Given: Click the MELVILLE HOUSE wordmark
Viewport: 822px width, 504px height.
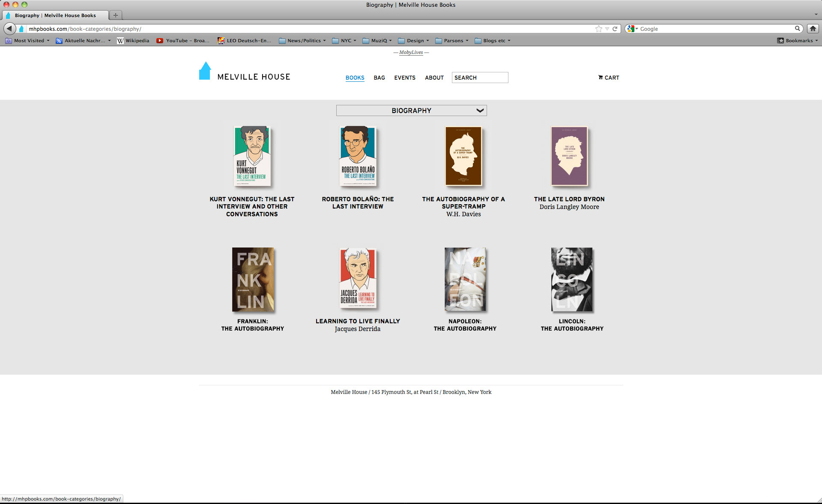Looking at the screenshot, I should point(254,77).
